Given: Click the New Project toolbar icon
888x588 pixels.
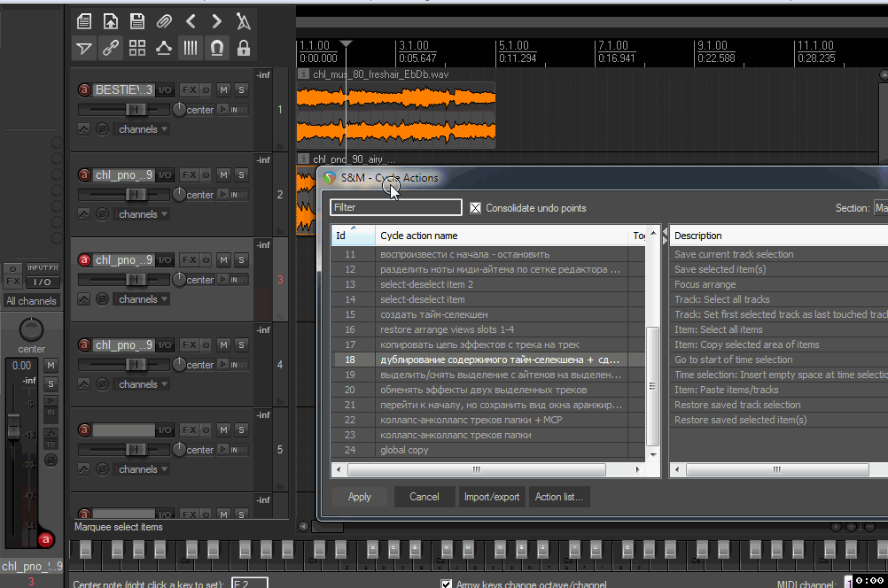Looking at the screenshot, I should (x=84, y=21).
